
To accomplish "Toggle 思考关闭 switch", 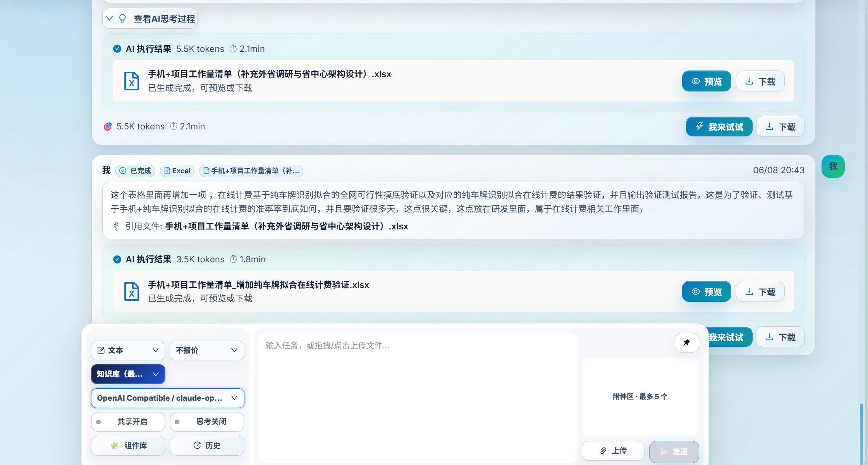I will pyautogui.click(x=207, y=422).
